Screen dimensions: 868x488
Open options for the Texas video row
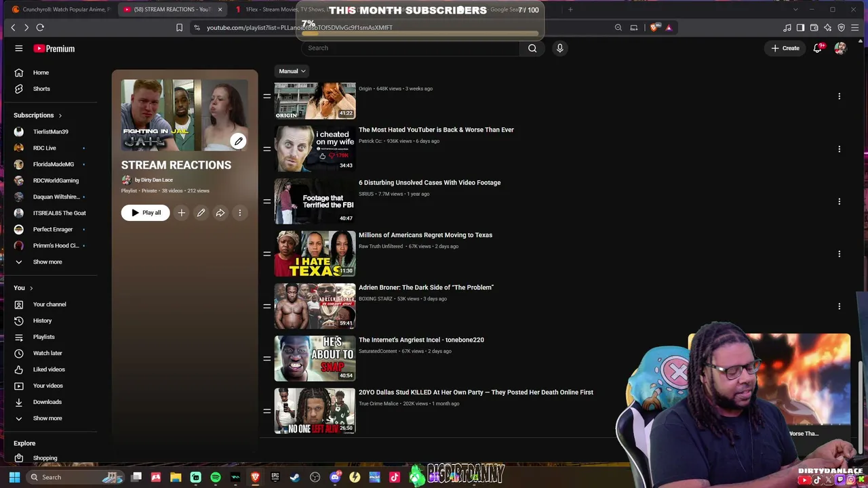pyautogui.click(x=839, y=254)
